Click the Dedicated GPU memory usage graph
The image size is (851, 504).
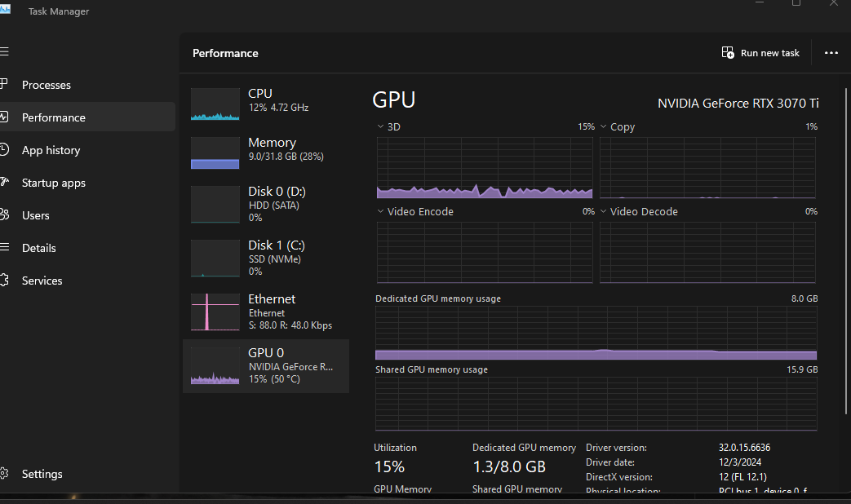pyautogui.click(x=596, y=333)
